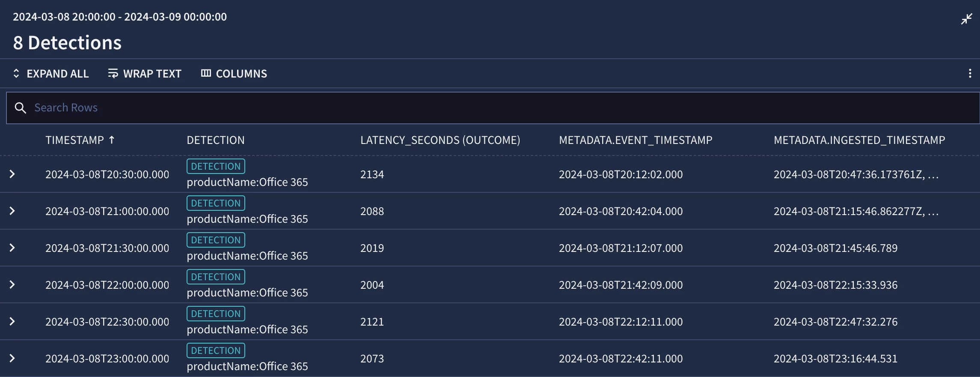Click DETECTION badge in the 22:00:00 row
The height and width of the screenshot is (377, 980).
216,277
